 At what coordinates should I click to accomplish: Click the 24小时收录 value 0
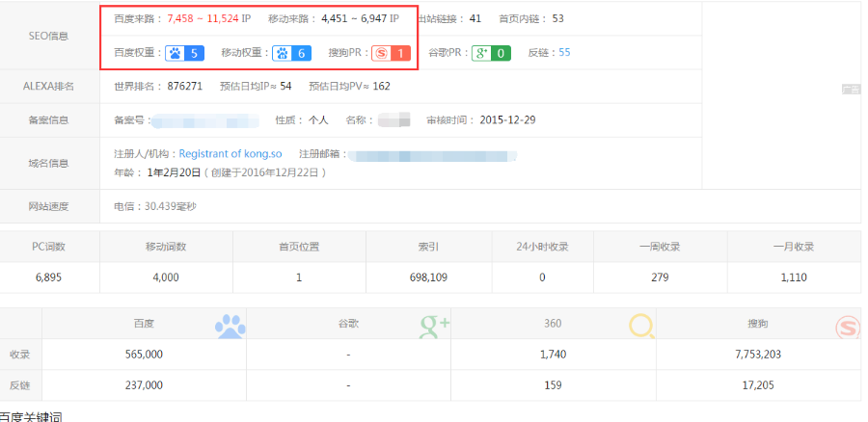pos(542,277)
